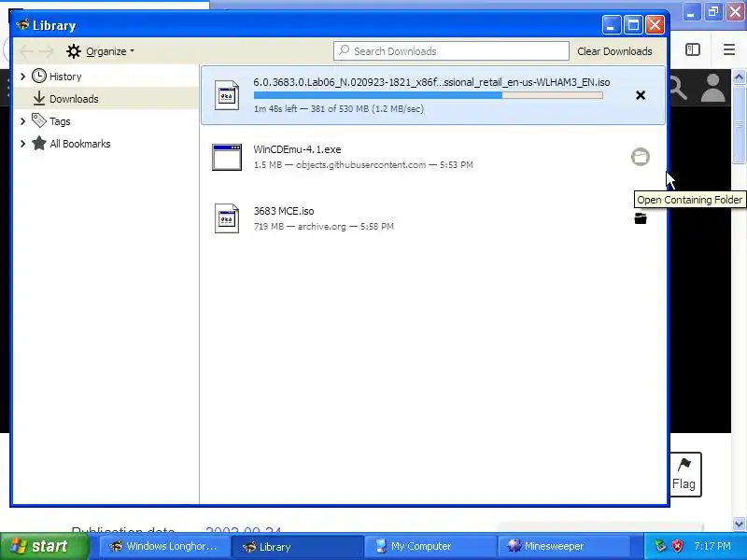Viewport: 747px width, 560px height.
Task: Switch to My Computer taskbar button
Action: click(x=430, y=546)
